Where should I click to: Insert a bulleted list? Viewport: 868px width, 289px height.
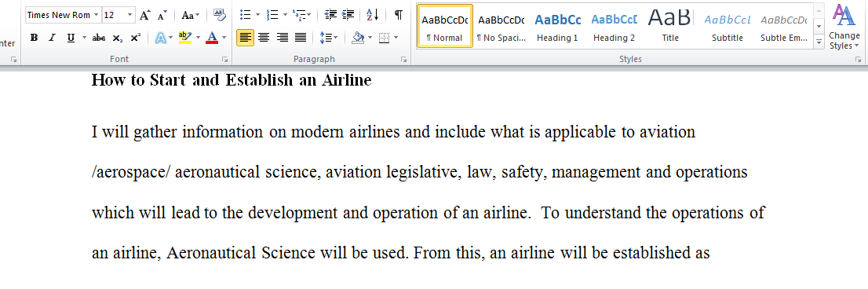pyautogui.click(x=246, y=15)
